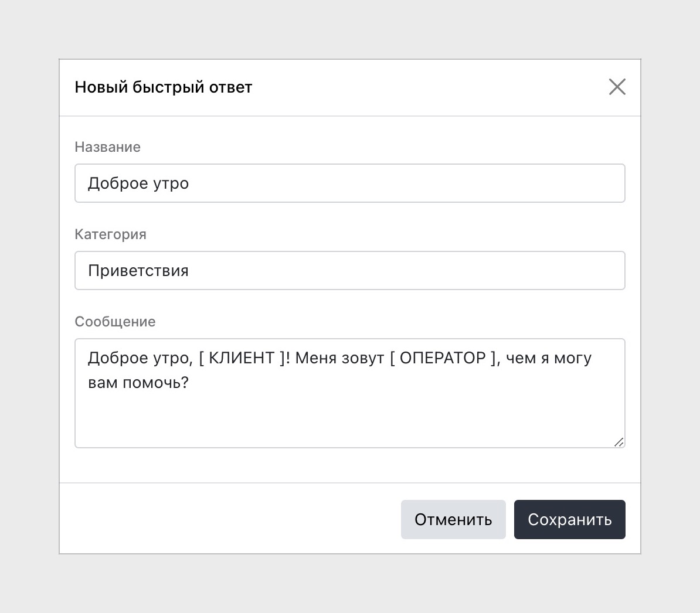This screenshot has width=700, height=613.
Task: Place cursor on Доброе утро in name field
Action: pos(138,183)
